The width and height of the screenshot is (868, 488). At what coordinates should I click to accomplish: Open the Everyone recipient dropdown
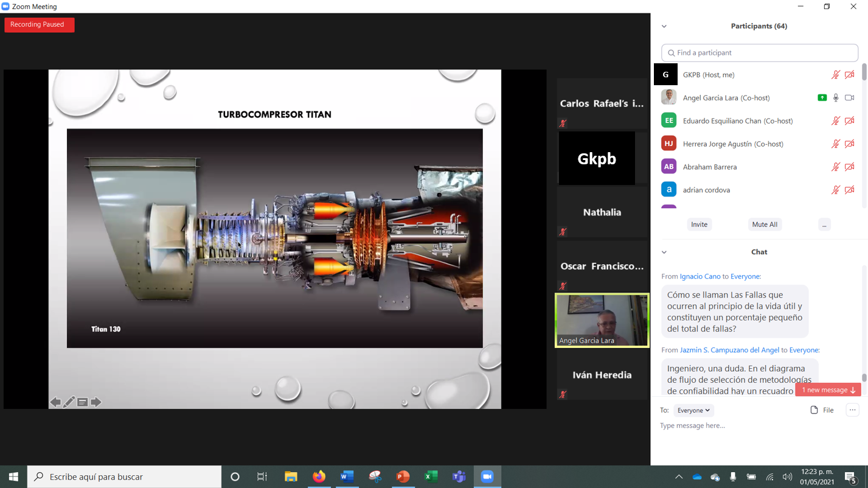(693, 410)
